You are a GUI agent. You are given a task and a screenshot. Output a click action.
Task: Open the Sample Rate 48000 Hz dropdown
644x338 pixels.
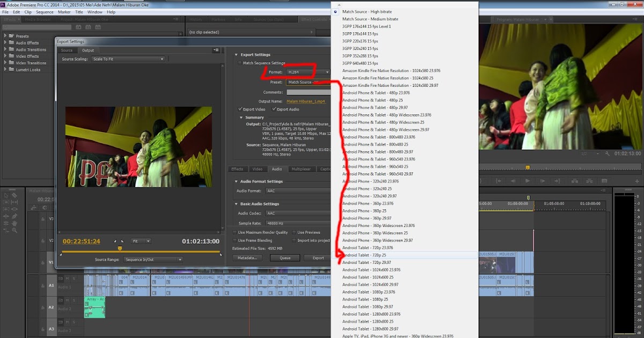pyautogui.click(x=298, y=223)
